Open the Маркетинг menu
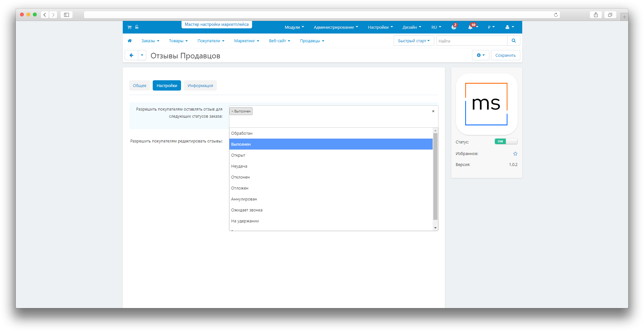This screenshot has width=644, height=331. click(x=246, y=41)
